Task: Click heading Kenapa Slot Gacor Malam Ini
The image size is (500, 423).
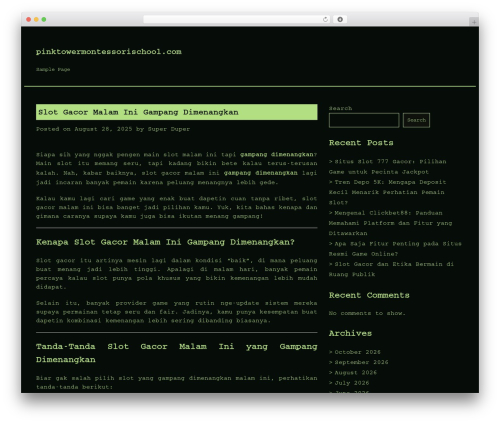Action: coord(165,242)
